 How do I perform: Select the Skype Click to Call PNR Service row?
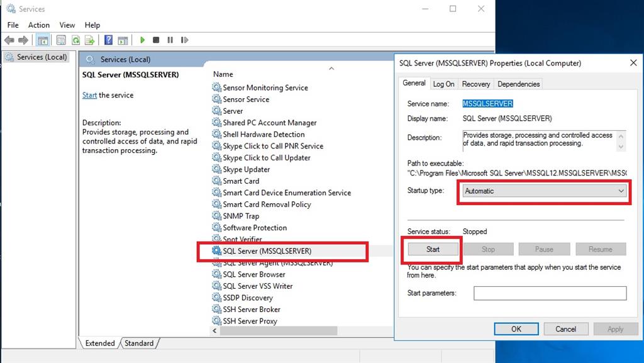tap(273, 146)
